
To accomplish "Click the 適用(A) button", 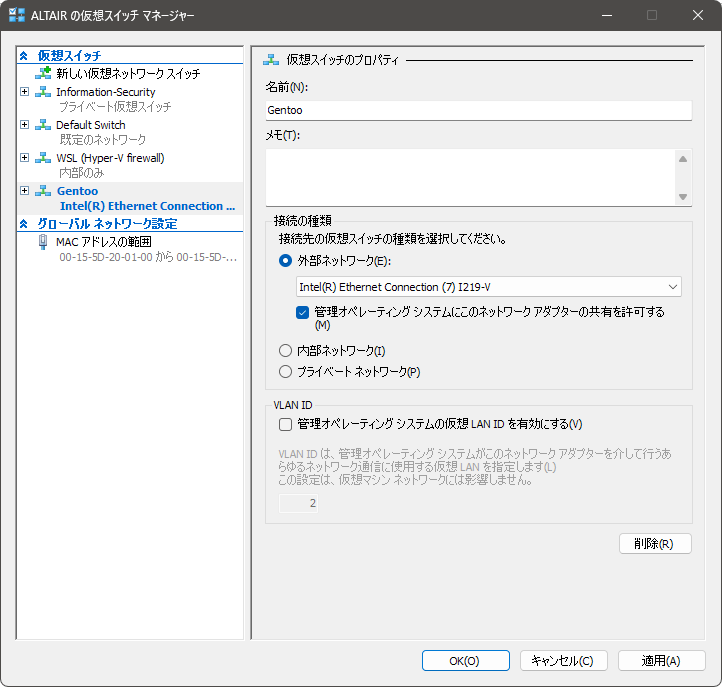I will [x=661, y=661].
